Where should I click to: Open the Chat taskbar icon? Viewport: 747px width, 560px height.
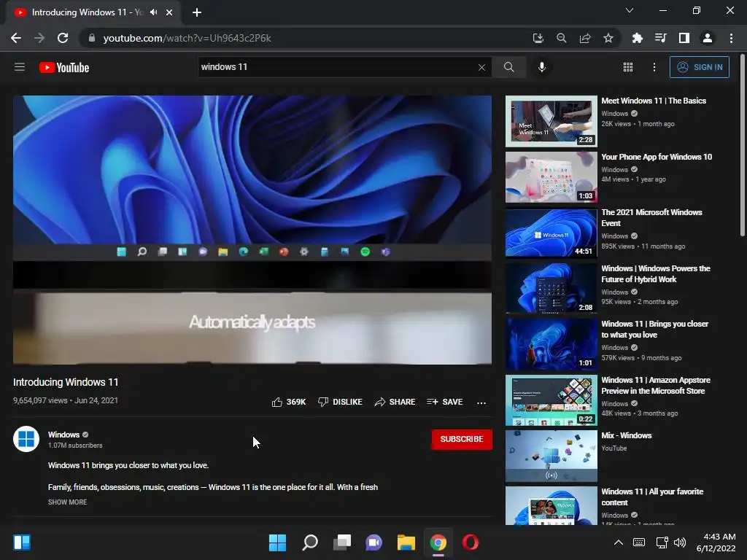tap(374, 542)
